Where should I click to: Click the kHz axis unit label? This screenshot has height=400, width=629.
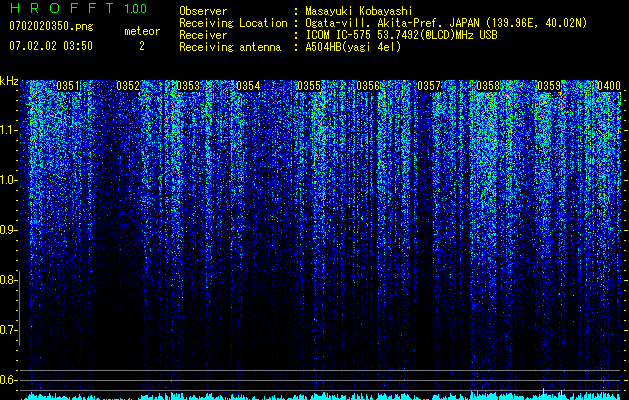pyautogui.click(x=9, y=81)
